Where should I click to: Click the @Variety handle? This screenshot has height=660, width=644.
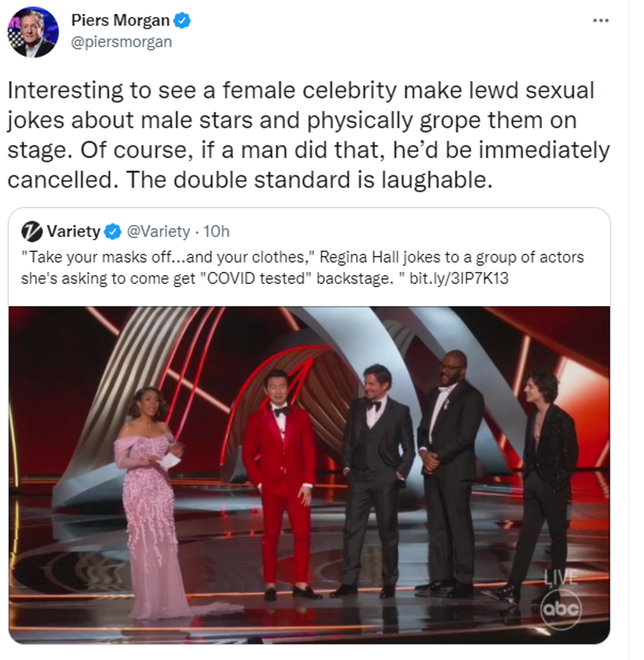click(158, 232)
